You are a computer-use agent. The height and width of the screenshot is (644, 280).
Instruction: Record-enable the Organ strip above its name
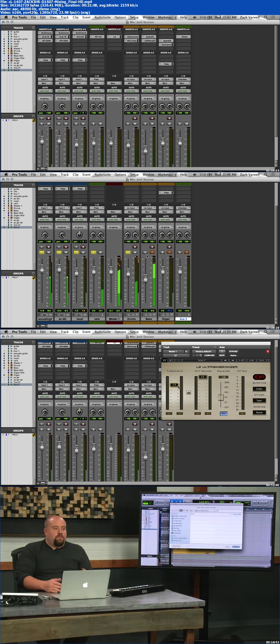[169, 247]
